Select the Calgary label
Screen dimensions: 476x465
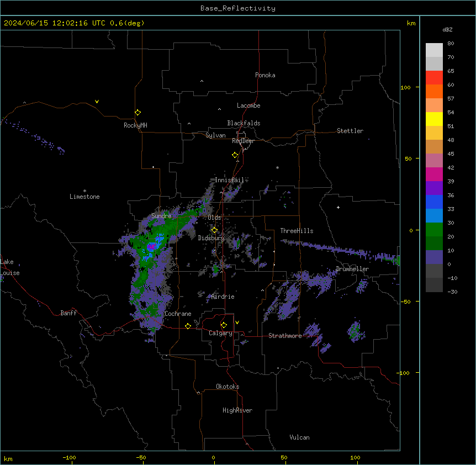click(220, 333)
